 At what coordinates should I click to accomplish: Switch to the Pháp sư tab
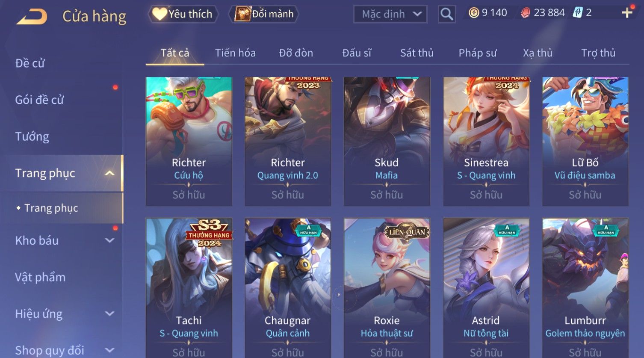478,53
